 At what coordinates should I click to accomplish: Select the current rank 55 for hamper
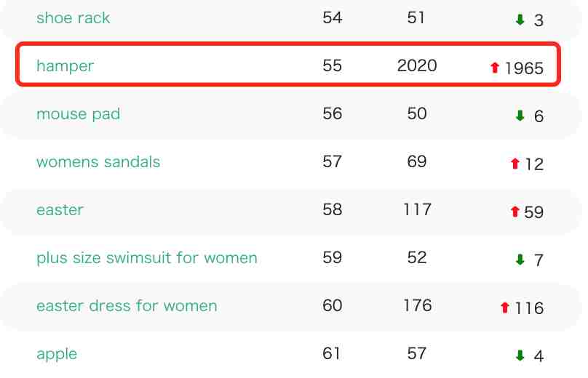pyautogui.click(x=333, y=65)
